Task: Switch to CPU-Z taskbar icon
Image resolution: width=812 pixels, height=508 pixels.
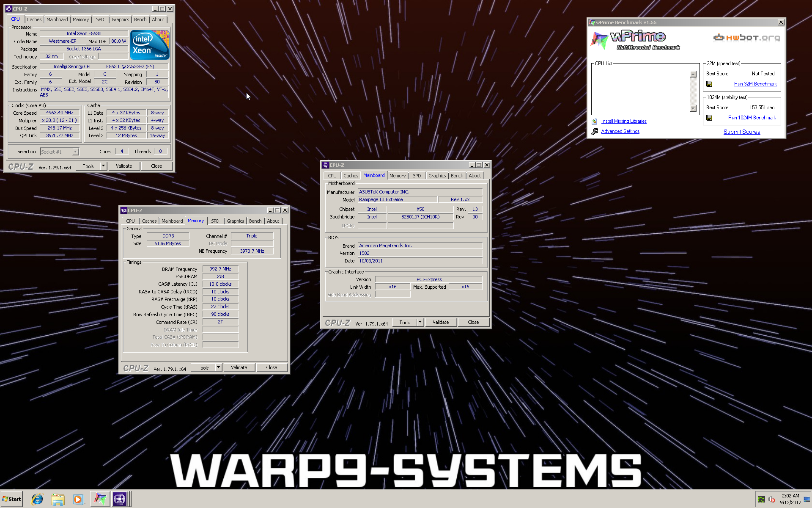Action: coord(120,499)
